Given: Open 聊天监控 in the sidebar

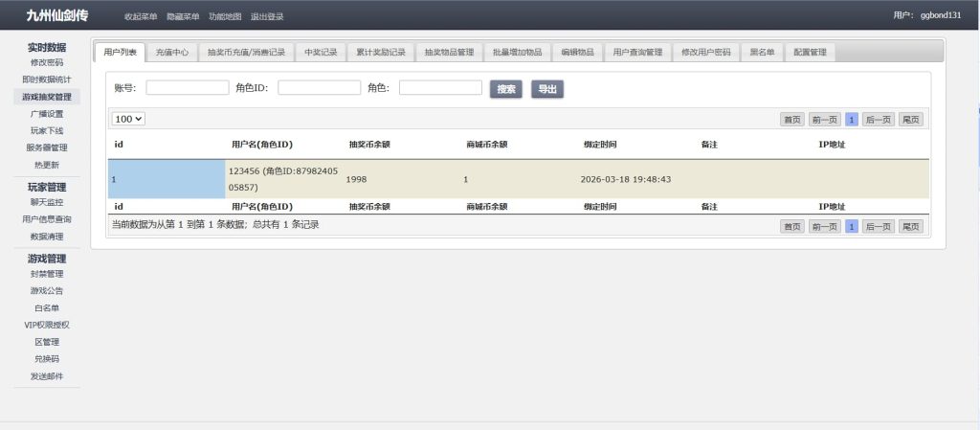Looking at the screenshot, I should pos(47,202).
